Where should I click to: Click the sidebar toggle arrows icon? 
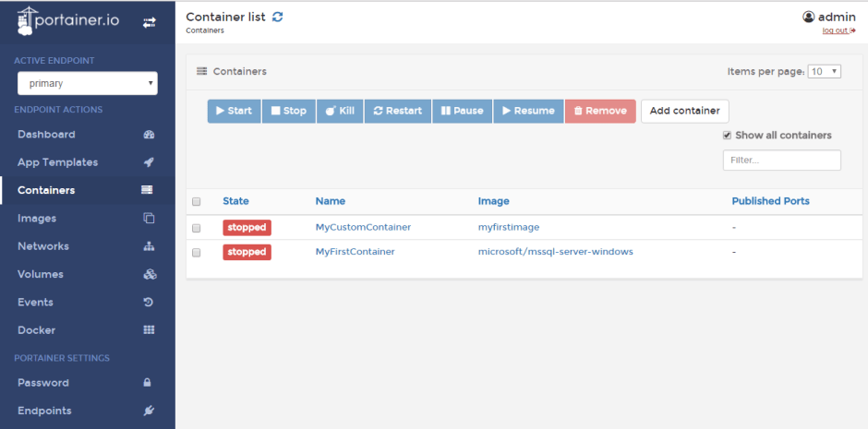[x=149, y=22]
